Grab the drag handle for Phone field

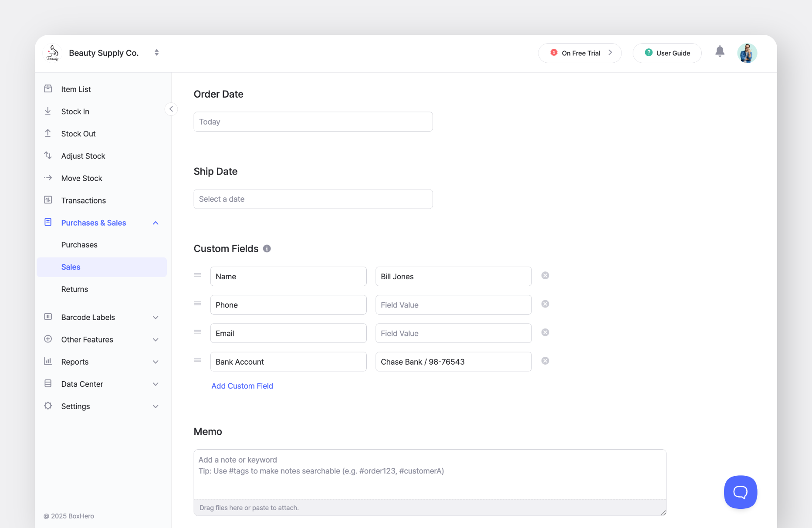click(198, 304)
